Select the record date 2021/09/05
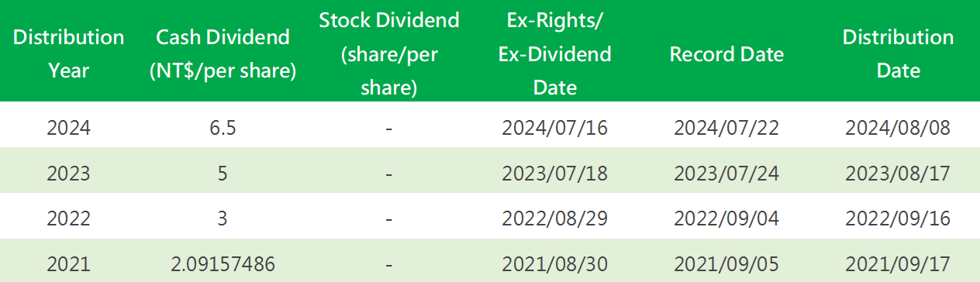The width and height of the screenshot is (980, 282). [x=726, y=265]
